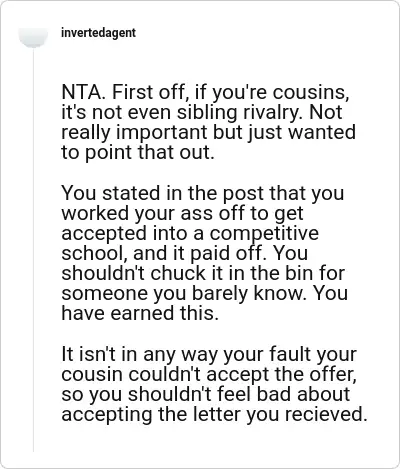Click the line 'school, and it paid off. You'
Viewport: 400px width, 469px height.
pyautogui.click(x=184, y=253)
